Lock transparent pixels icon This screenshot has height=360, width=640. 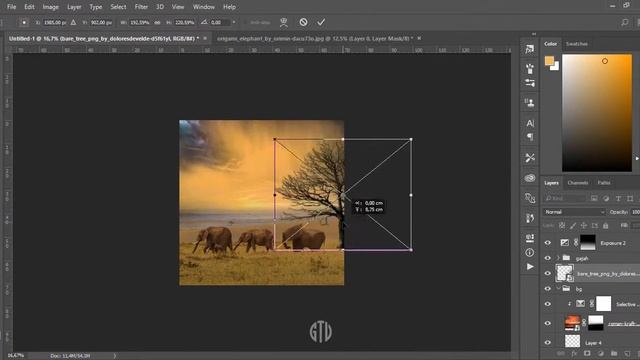(x=562, y=225)
